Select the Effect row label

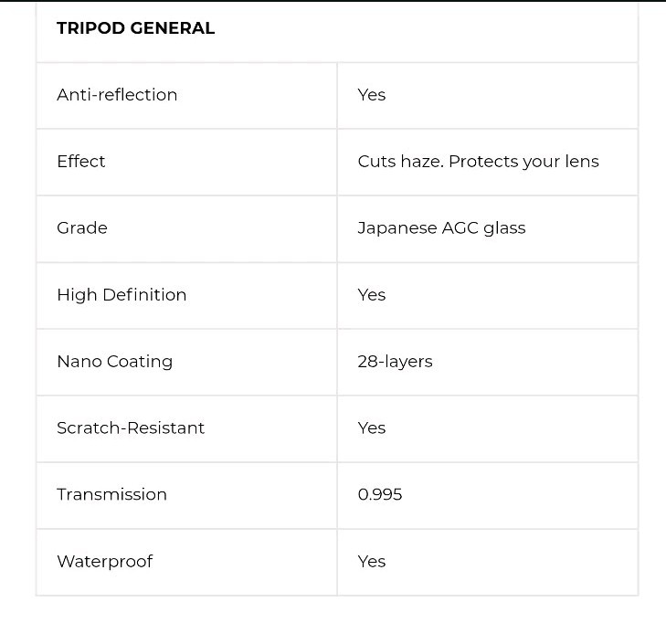[81, 162]
